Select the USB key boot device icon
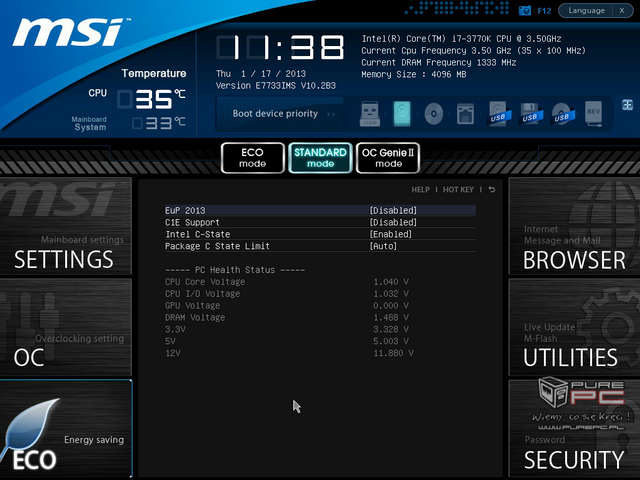The image size is (640, 480). (x=370, y=113)
